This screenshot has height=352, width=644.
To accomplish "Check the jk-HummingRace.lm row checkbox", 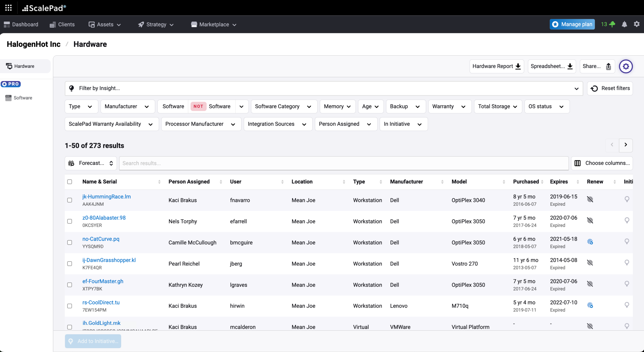I will tap(70, 200).
